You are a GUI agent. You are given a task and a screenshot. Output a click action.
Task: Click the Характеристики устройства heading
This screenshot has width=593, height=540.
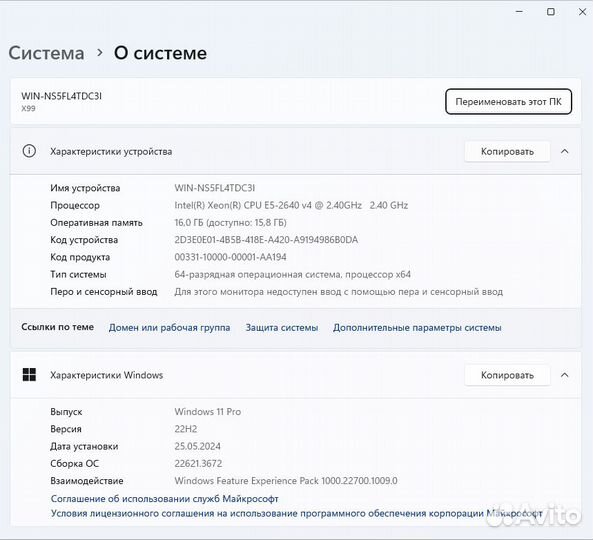111,152
